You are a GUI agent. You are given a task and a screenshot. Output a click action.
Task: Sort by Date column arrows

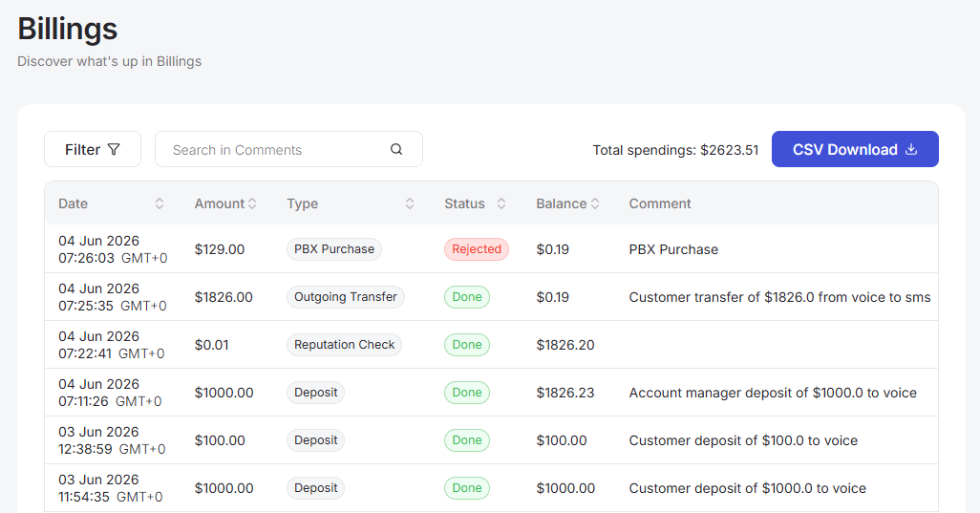click(x=160, y=203)
